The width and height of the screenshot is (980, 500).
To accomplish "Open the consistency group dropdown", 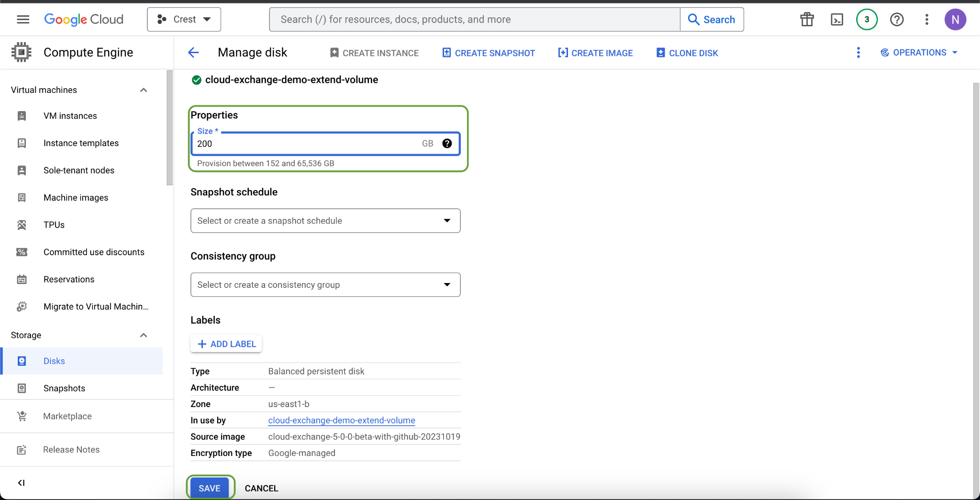I will coord(325,285).
